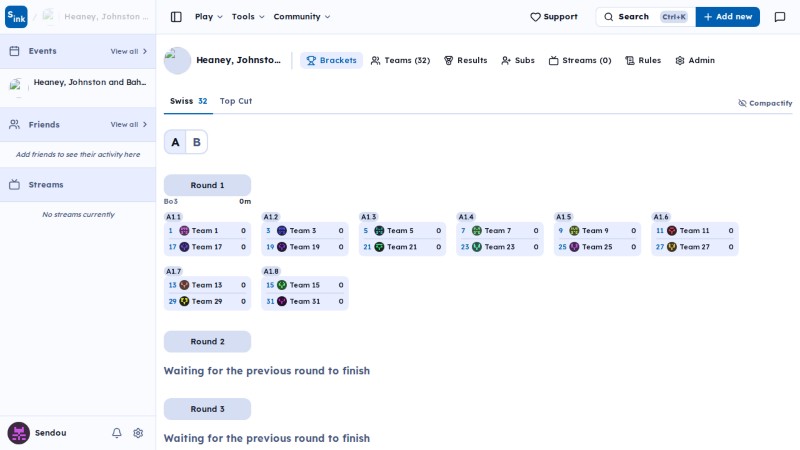This screenshot has width=800, height=450.
Task: Click the Round 1 header button
Action: click(207, 185)
